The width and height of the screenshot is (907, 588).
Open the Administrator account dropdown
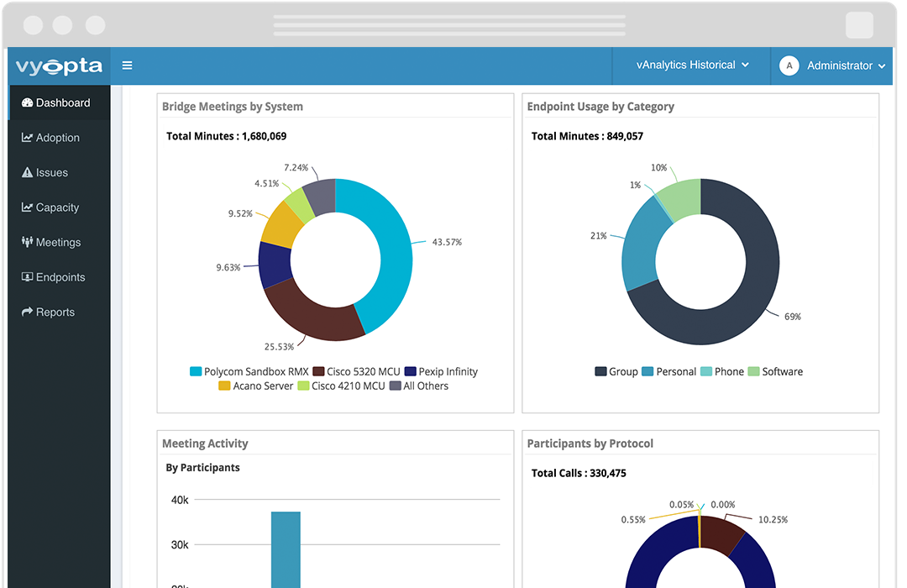click(832, 66)
